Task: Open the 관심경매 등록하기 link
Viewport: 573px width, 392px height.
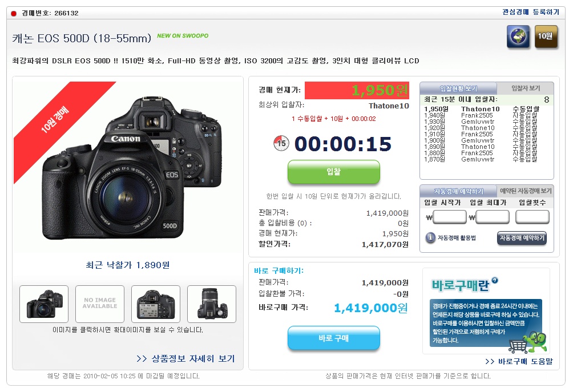Action: click(531, 12)
